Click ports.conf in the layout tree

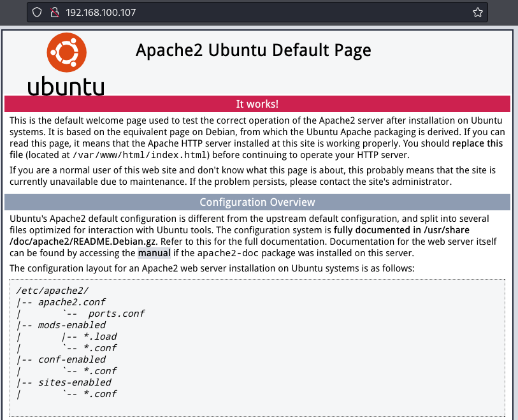point(116,314)
